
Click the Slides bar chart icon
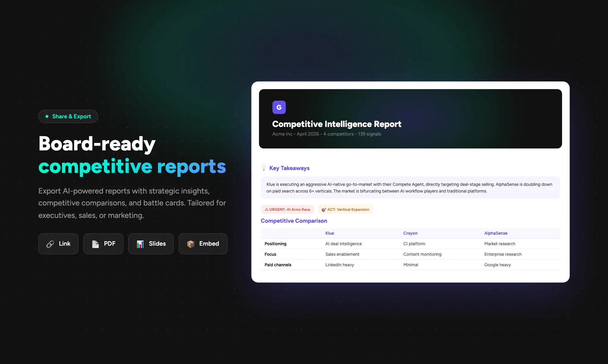click(x=140, y=244)
